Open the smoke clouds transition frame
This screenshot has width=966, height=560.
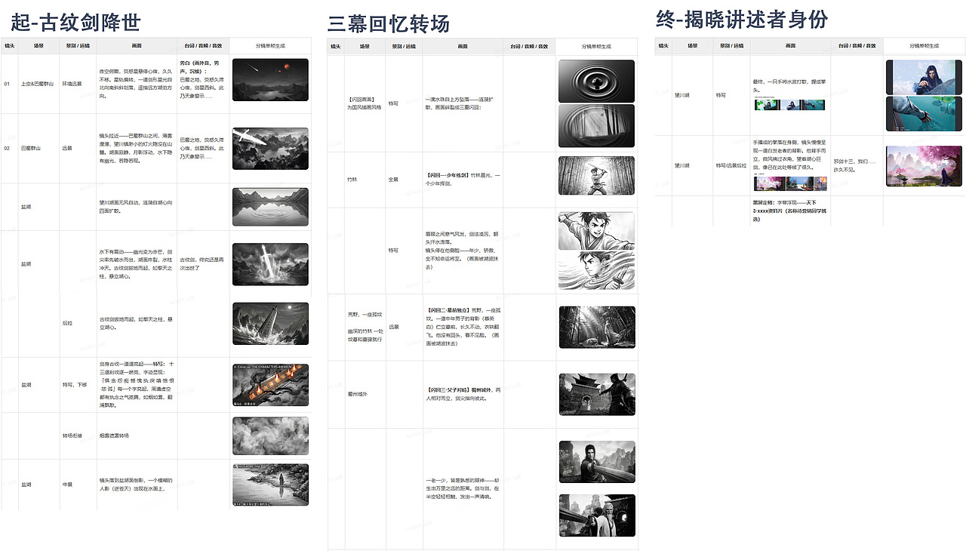[x=270, y=435]
